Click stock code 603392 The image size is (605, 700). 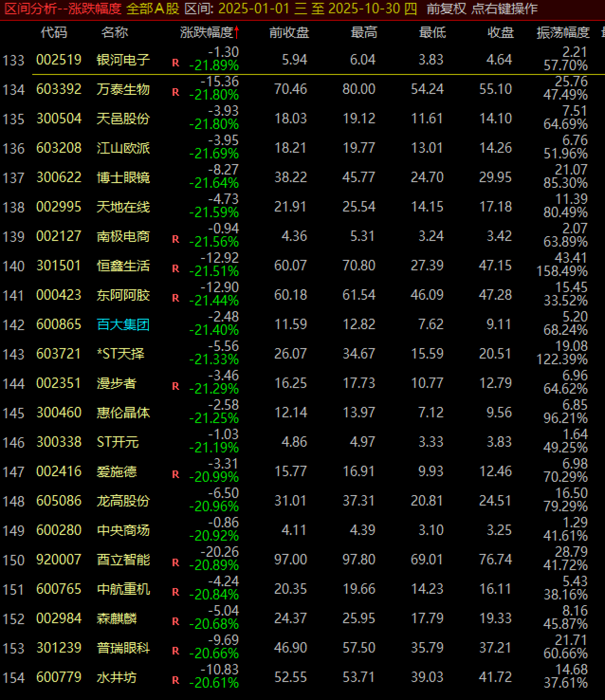pos(59,89)
